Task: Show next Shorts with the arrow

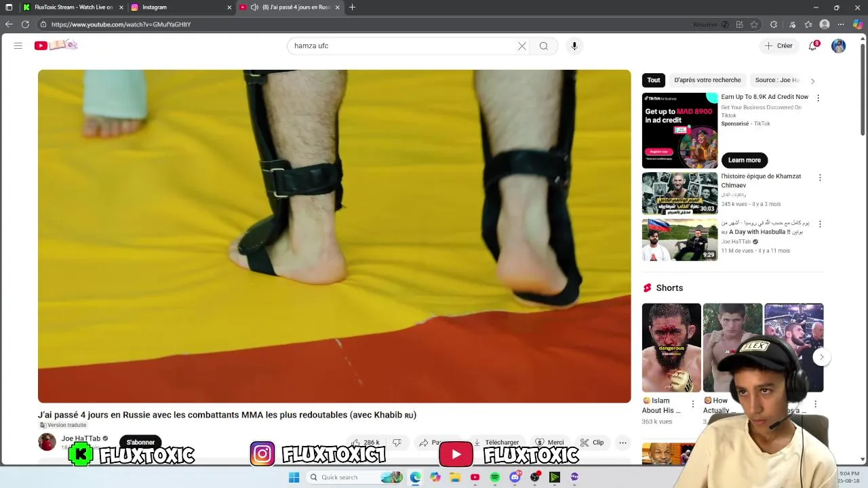Action: tap(821, 357)
